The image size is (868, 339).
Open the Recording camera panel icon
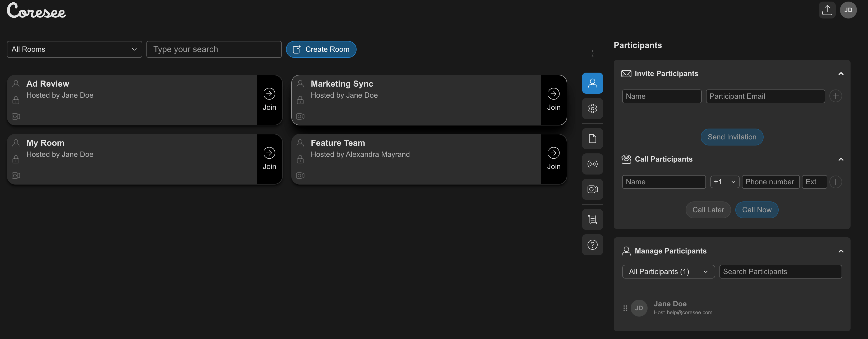tap(592, 189)
